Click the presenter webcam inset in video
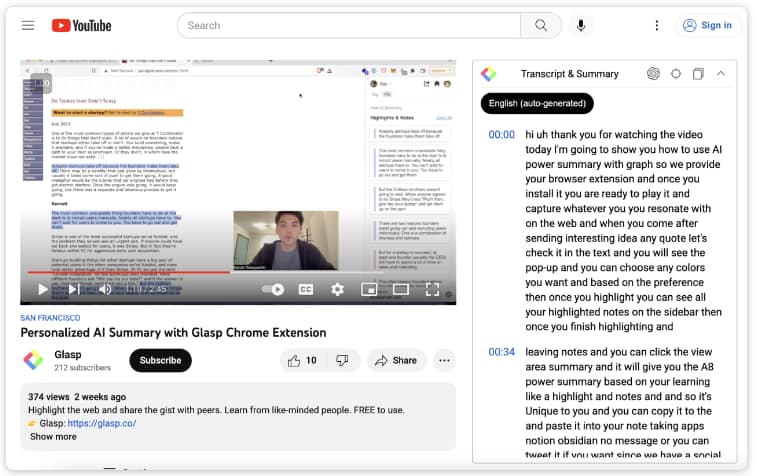The width and height of the screenshot is (757, 476). (286, 240)
